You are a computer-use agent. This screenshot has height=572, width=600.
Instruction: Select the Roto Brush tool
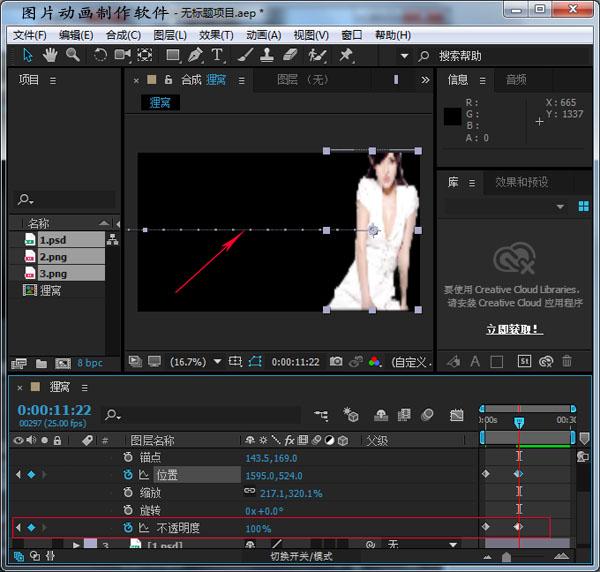(317, 56)
